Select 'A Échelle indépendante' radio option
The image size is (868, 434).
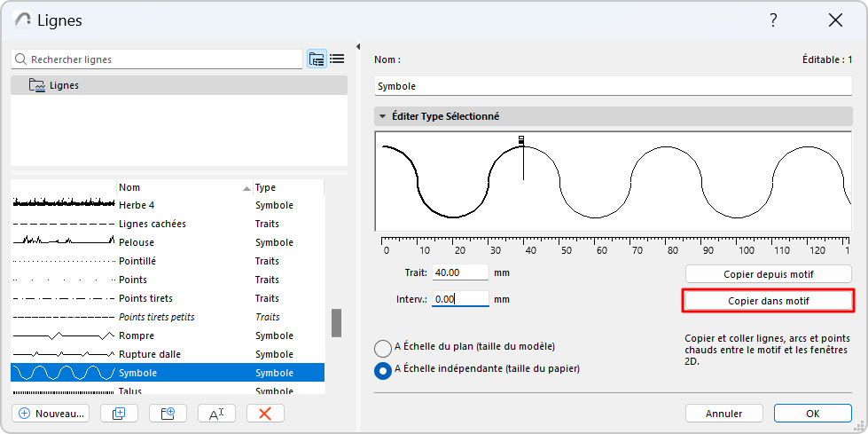[x=383, y=371]
